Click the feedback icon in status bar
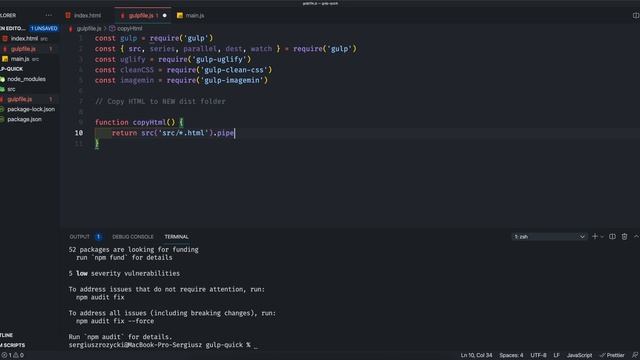This screenshot has height=360, width=640. (x=635, y=356)
